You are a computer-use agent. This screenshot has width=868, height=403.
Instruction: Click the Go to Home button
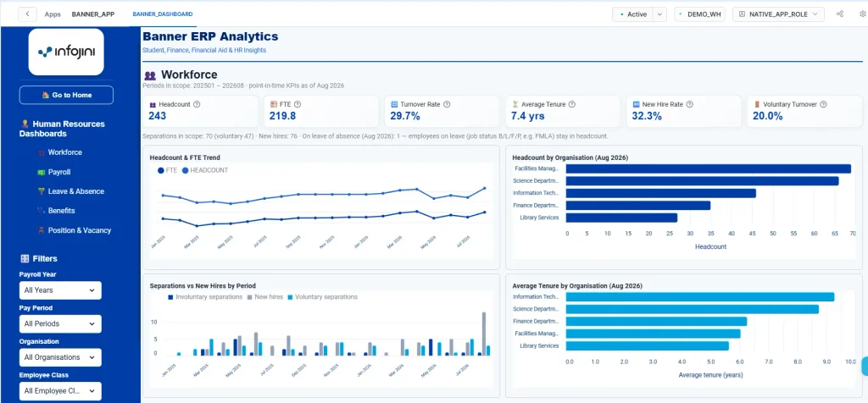tap(66, 95)
